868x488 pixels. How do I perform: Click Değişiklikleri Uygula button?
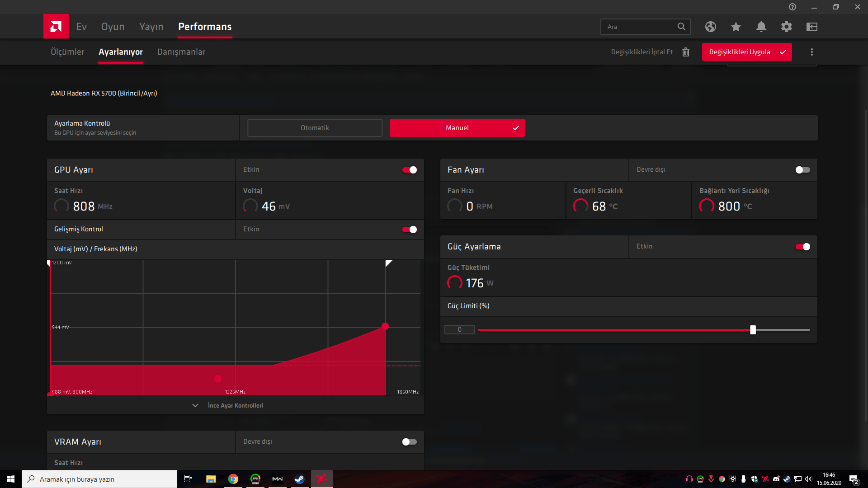click(746, 52)
